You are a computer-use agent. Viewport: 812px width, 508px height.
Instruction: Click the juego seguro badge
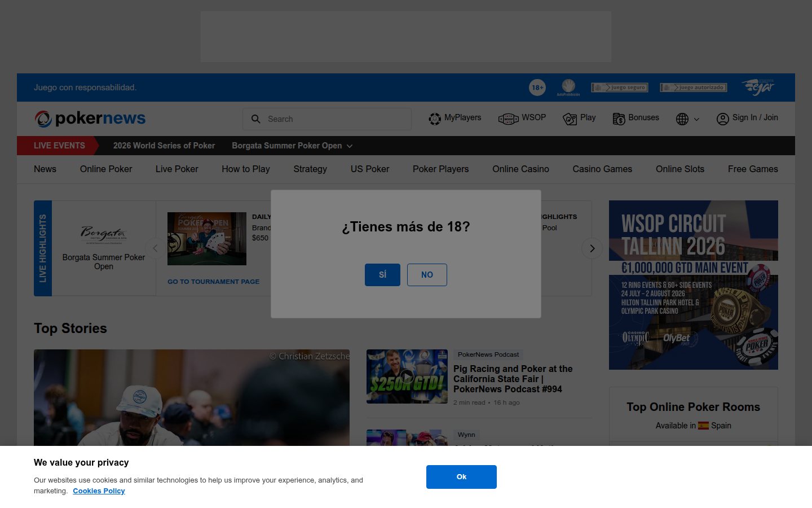pyautogui.click(x=620, y=87)
